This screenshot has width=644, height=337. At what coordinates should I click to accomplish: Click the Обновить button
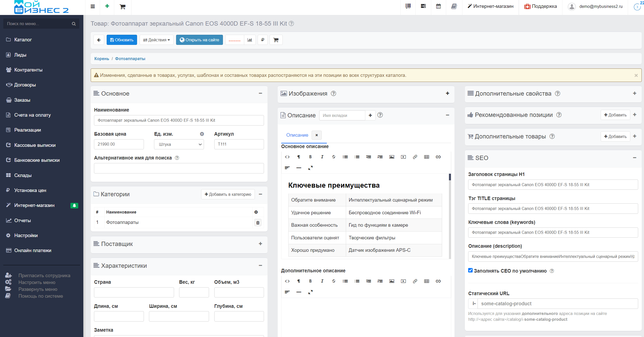coord(122,40)
